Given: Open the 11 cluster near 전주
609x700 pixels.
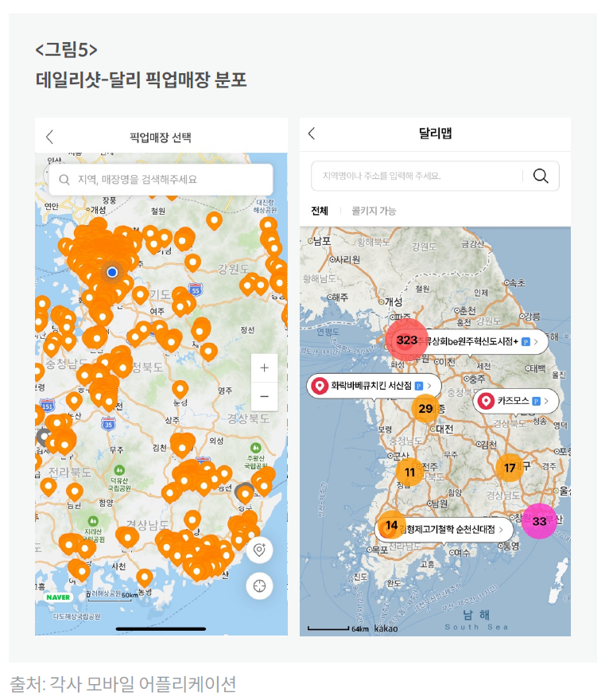Looking at the screenshot, I should pyautogui.click(x=409, y=472).
